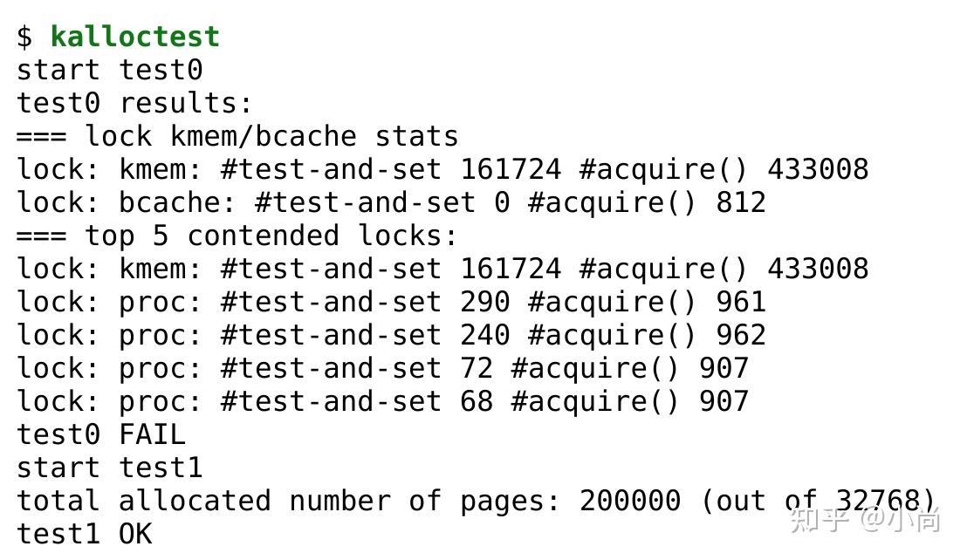Click the "test1 OK" result line

[x=84, y=533]
